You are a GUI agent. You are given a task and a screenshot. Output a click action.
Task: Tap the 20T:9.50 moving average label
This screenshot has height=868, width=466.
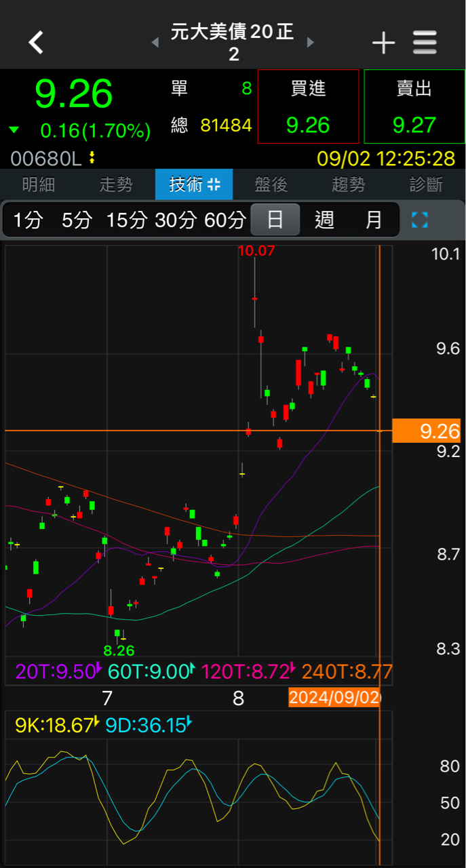point(58,671)
